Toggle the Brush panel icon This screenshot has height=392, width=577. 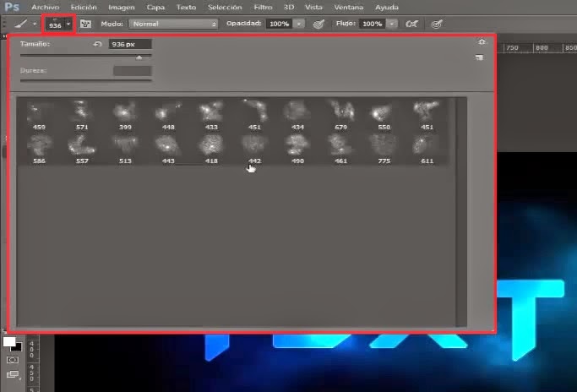[85, 24]
